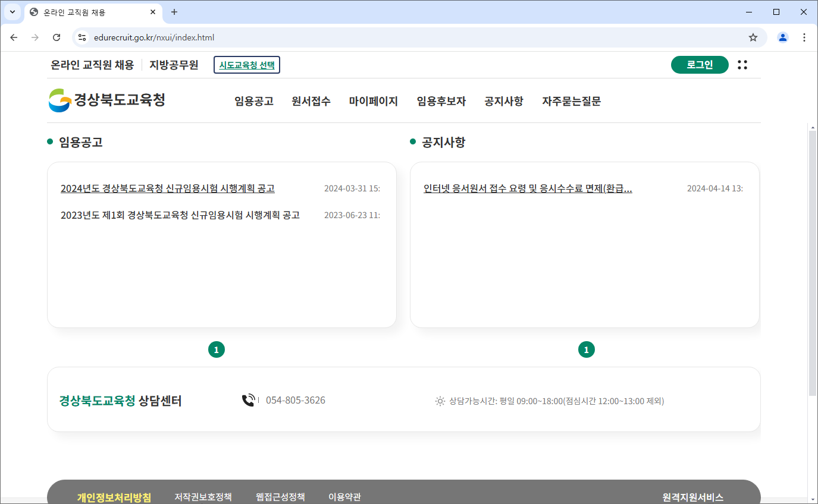
Task: Click the 상담가능시간 hours text
Action: coord(557,401)
